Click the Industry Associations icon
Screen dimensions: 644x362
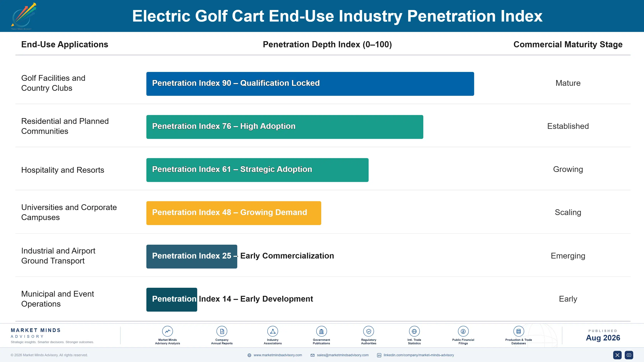tap(273, 331)
